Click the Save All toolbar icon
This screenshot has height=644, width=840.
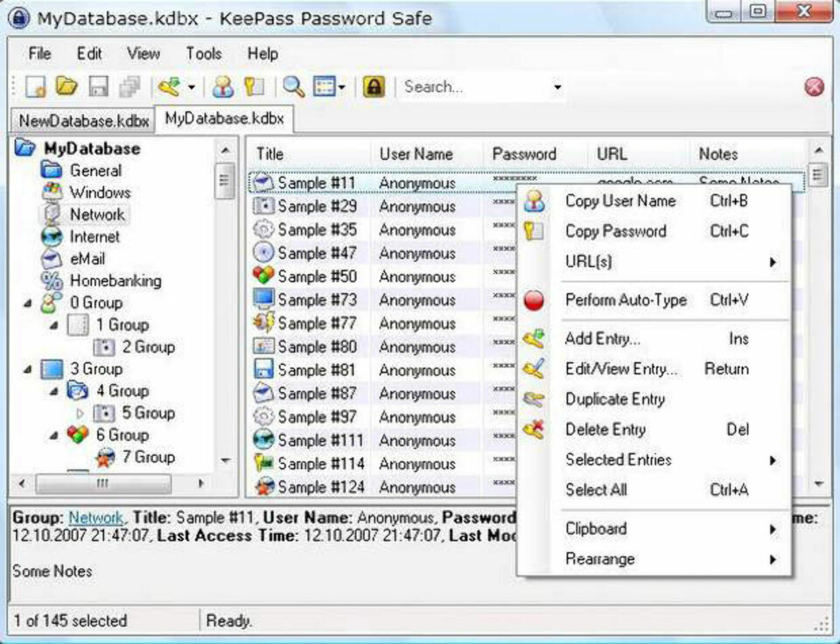129,87
